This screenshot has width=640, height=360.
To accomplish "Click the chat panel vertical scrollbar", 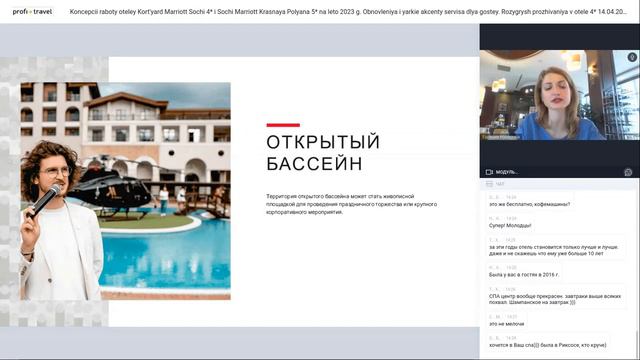I will 637,344.
